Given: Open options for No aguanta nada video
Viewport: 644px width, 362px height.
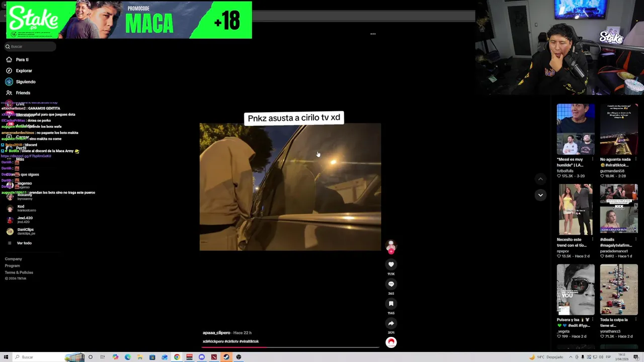Looking at the screenshot, I should pos(635,159).
